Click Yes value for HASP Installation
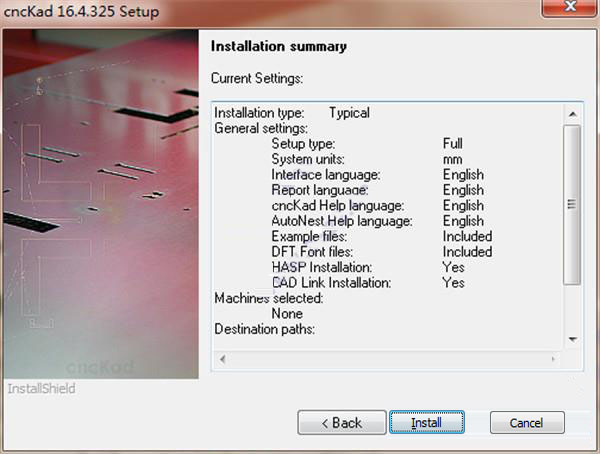Image resolution: width=600 pixels, height=454 pixels. pyautogui.click(x=453, y=267)
